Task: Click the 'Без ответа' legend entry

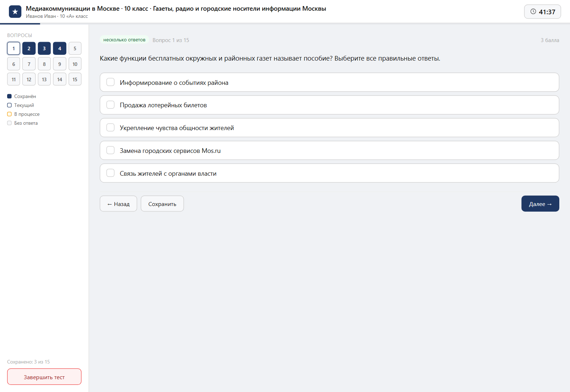Action: (x=22, y=123)
